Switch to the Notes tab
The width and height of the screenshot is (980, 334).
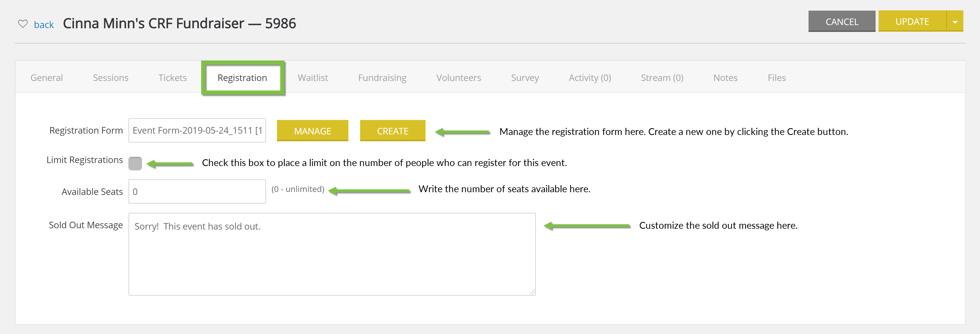point(725,78)
